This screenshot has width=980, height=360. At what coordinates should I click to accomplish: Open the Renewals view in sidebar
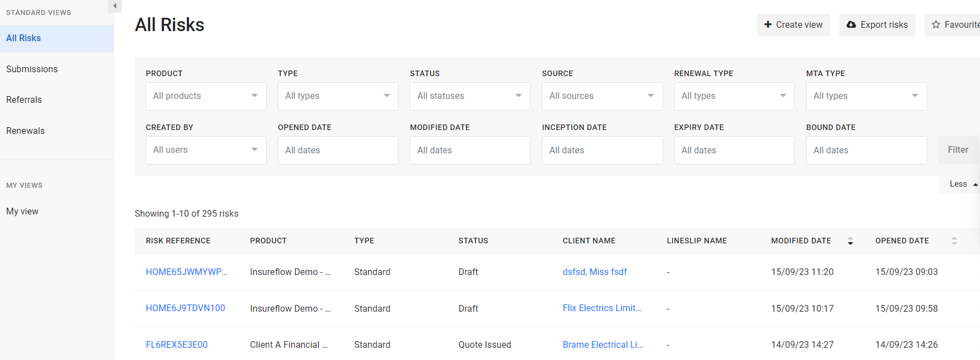tap(25, 131)
